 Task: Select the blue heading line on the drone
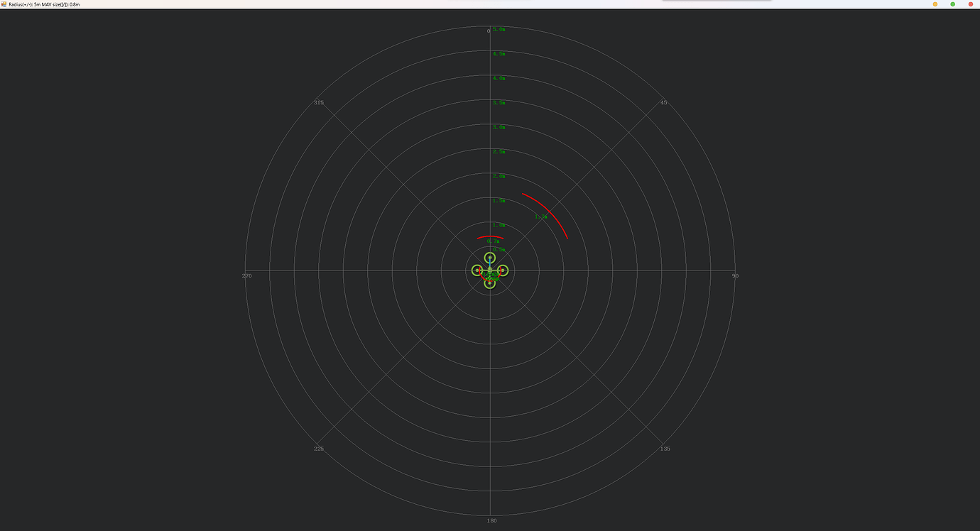[x=490, y=263]
